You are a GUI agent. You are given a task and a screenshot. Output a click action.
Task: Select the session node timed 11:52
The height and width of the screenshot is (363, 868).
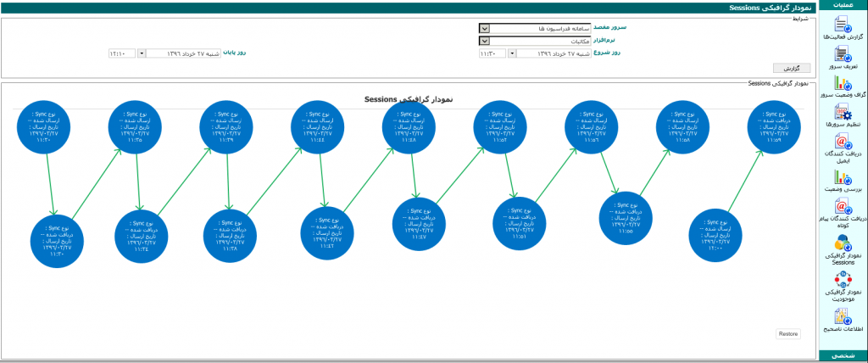click(501, 127)
